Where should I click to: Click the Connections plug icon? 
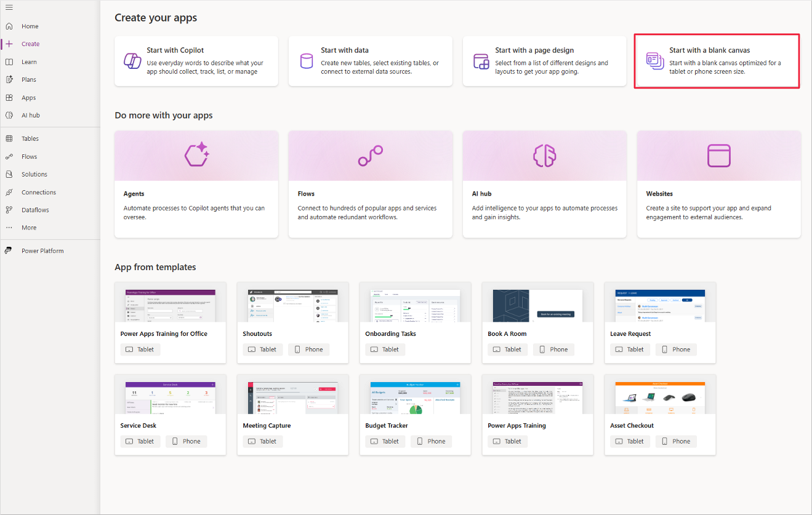[9, 193]
